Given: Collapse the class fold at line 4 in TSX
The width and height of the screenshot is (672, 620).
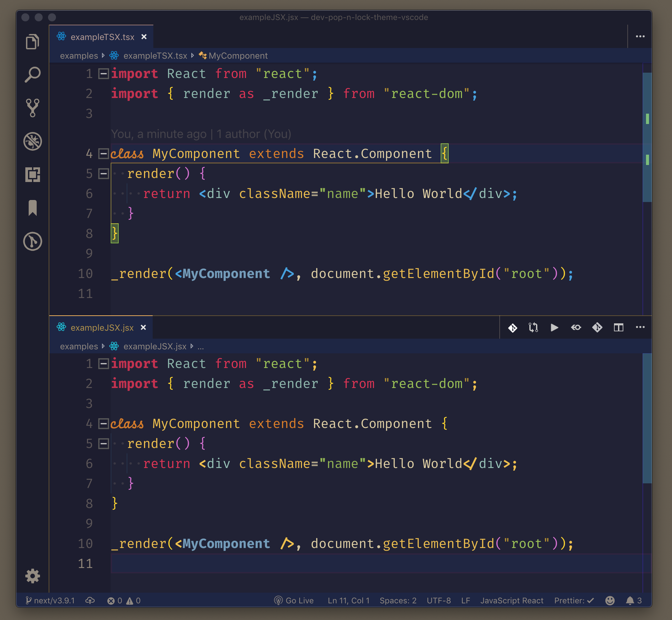Looking at the screenshot, I should (x=103, y=154).
